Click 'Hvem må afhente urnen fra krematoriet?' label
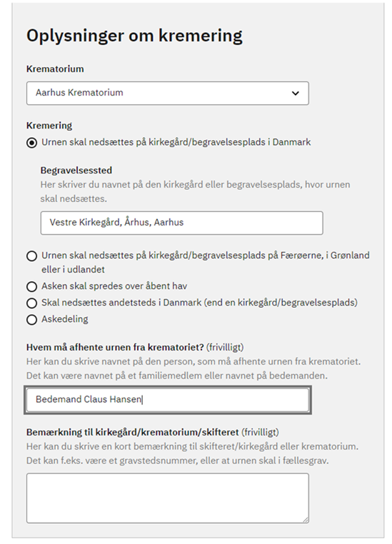 pos(115,347)
